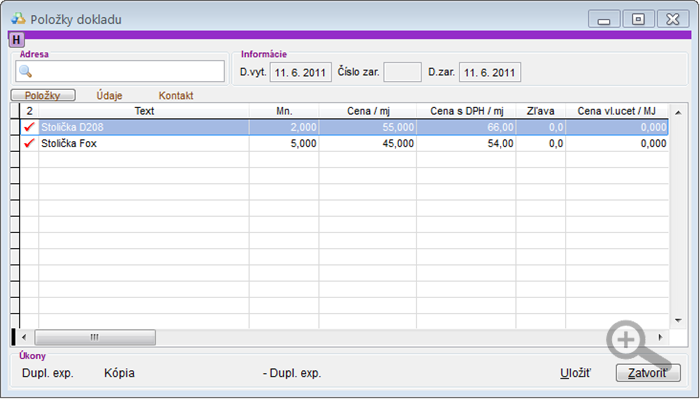The width and height of the screenshot is (700, 399).
Task: Click the horizontal scrollbar thumb
Action: pos(95,337)
